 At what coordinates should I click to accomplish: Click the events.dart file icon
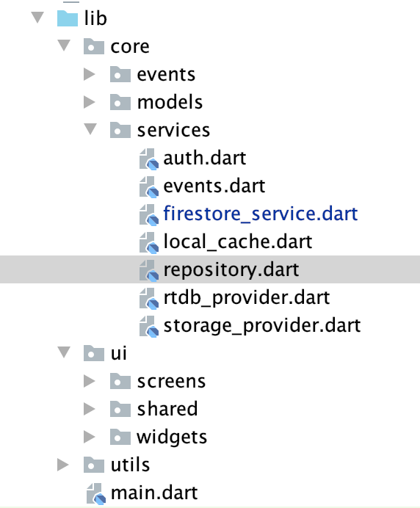149,186
